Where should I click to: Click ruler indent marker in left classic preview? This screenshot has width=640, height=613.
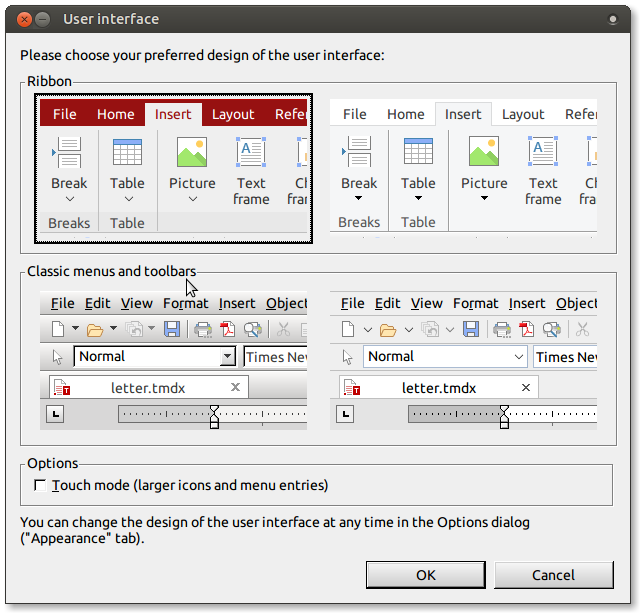(214, 416)
